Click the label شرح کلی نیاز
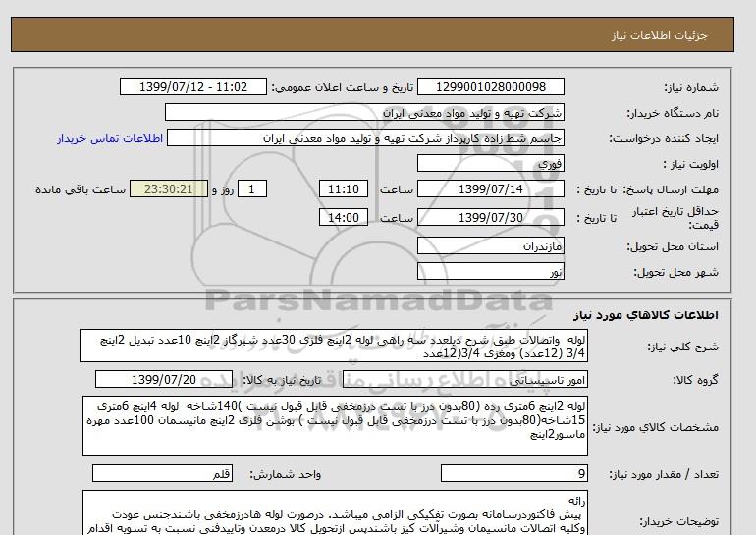This screenshot has width=756, height=535. (x=682, y=347)
